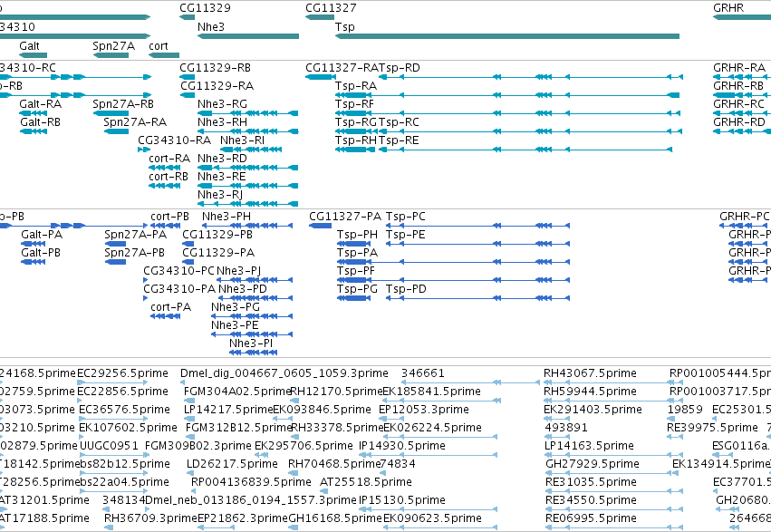Select the Tsp-RA transcript label
The height and width of the screenshot is (532, 771).
coord(356,86)
